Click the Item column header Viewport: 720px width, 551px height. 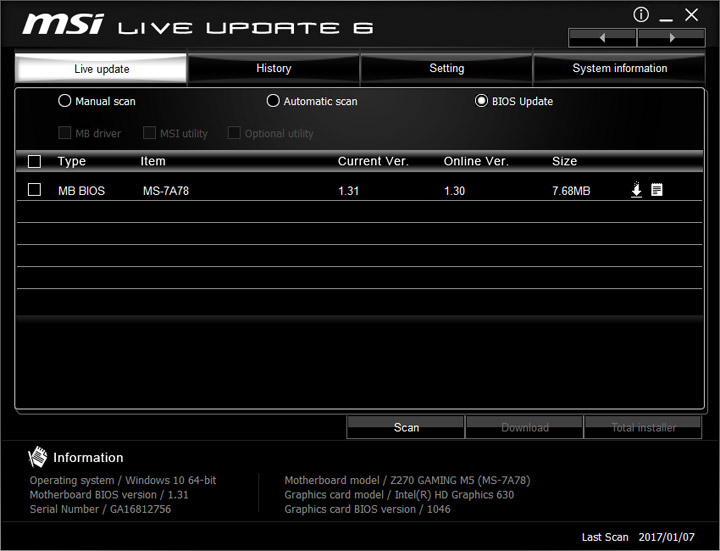click(x=153, y=161)
